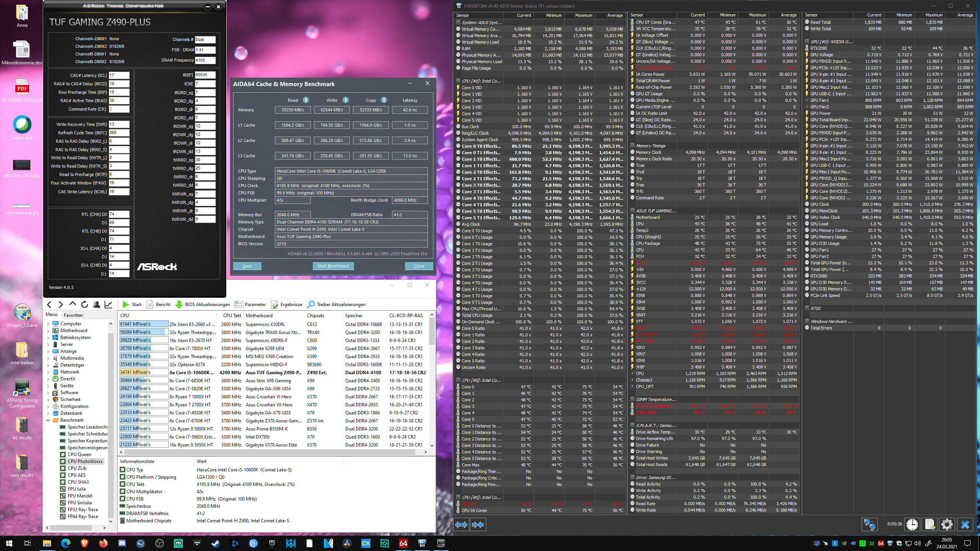The width and height of the screenshot is (980, 551).
Task: Open webex.exe desktop icon
Action: click(22, 128)
